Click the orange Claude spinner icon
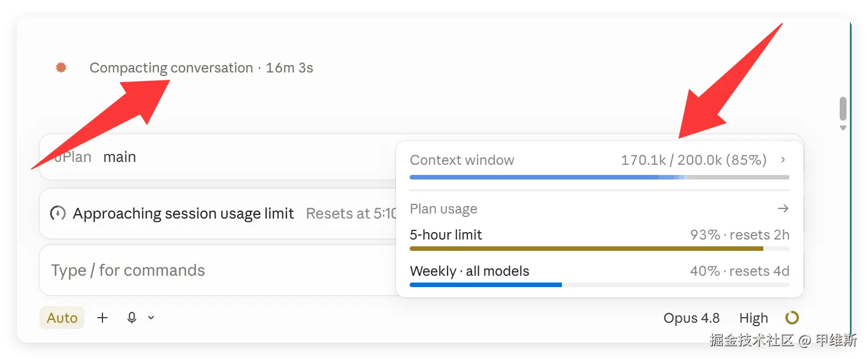This screenshot has height=359, width=868. click(x=61, y=68)
